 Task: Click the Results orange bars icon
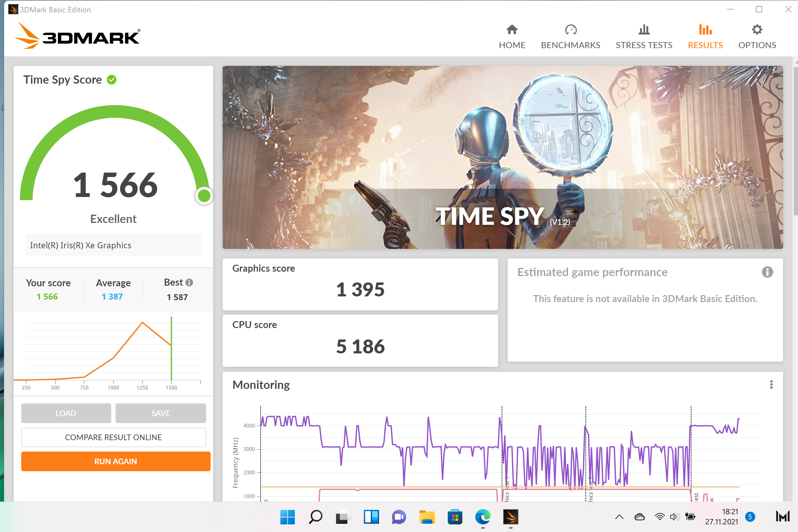[x=706, y=30]
